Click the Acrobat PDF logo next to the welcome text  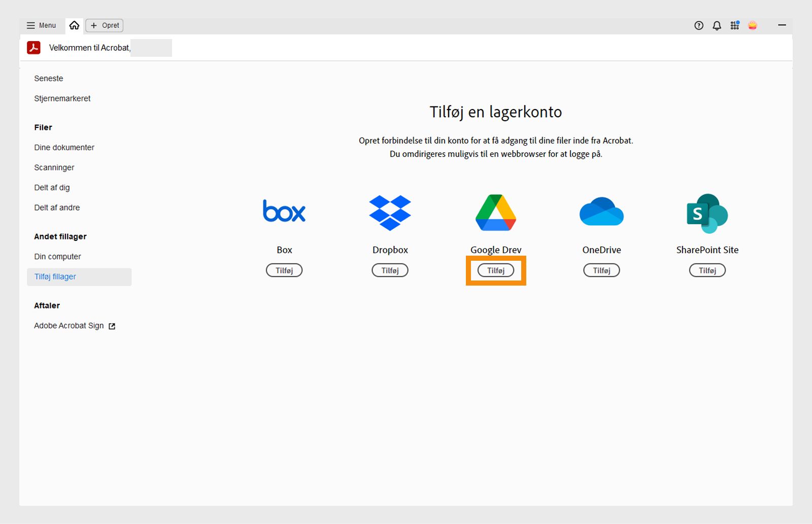(x=33, y=47)
